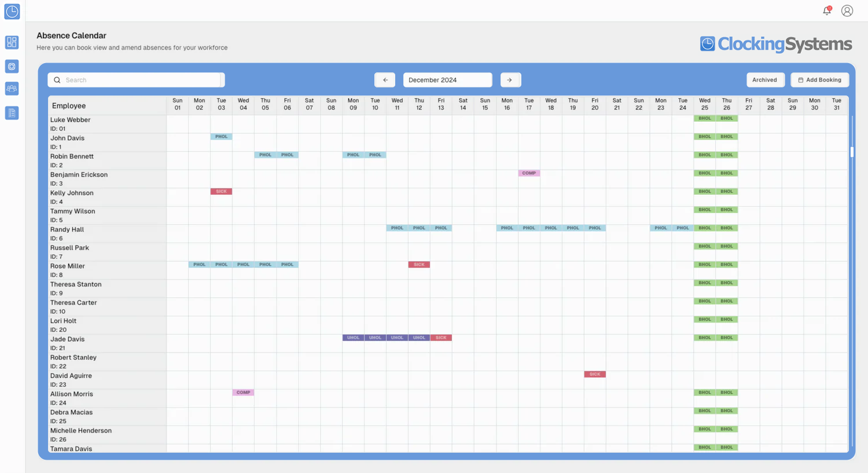
Task: Open the user profile icon
Action: point(847,10)
